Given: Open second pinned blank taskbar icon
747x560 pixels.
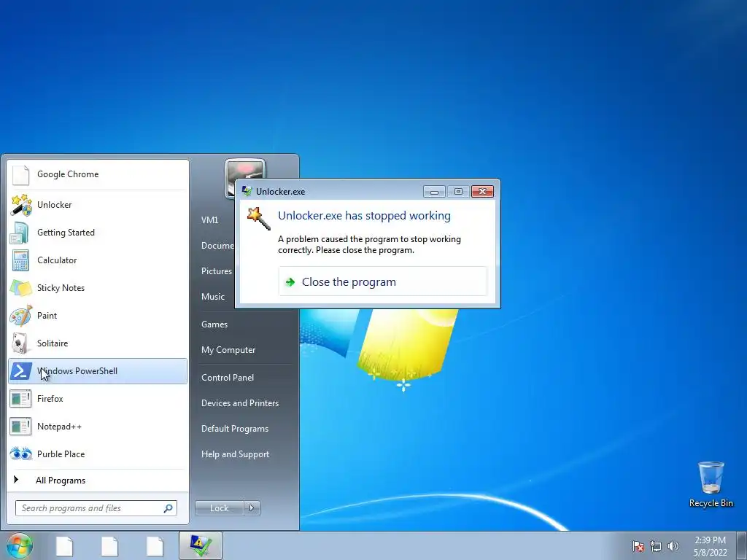Looking at the screenshot, I should click(109, 546).
